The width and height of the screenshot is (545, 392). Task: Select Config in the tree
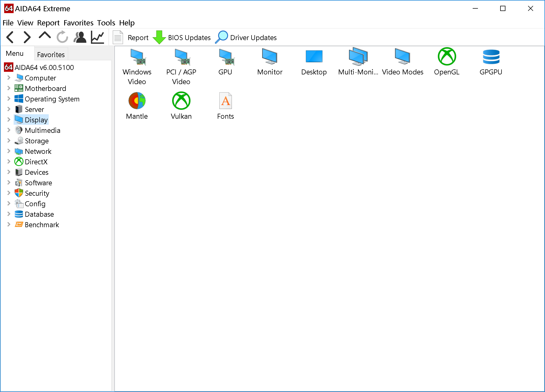click(30, 204)
